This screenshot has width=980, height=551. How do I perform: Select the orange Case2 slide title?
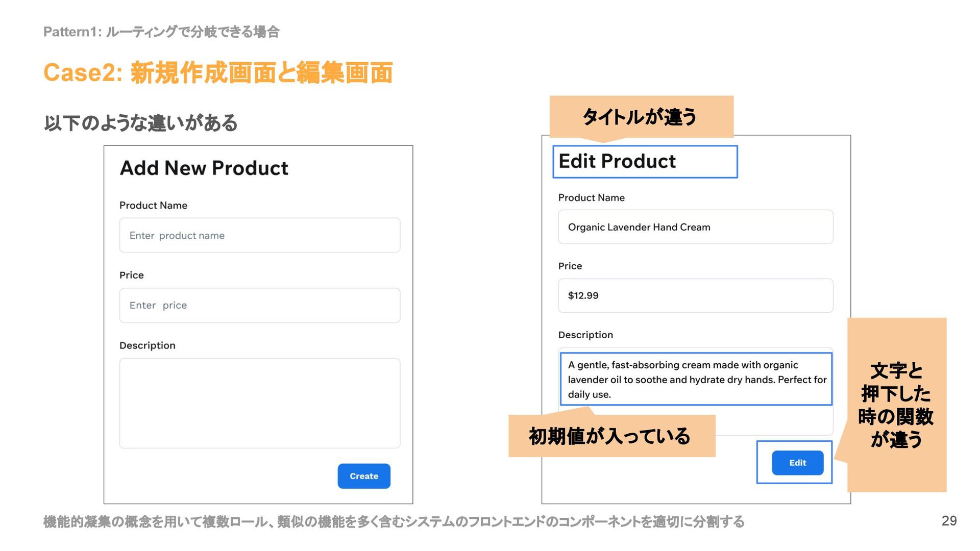click(217, 72)
